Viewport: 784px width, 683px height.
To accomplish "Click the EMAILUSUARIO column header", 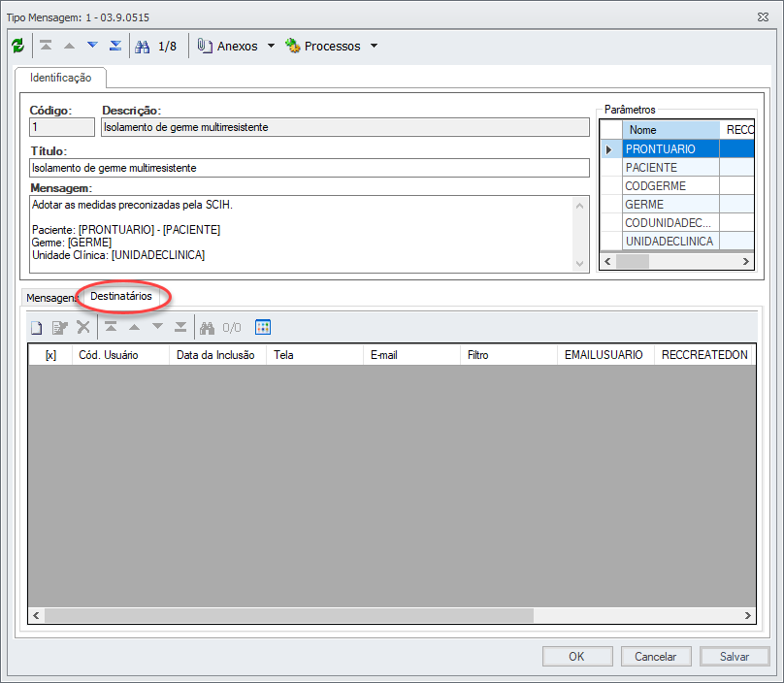I will click(605, 355).
